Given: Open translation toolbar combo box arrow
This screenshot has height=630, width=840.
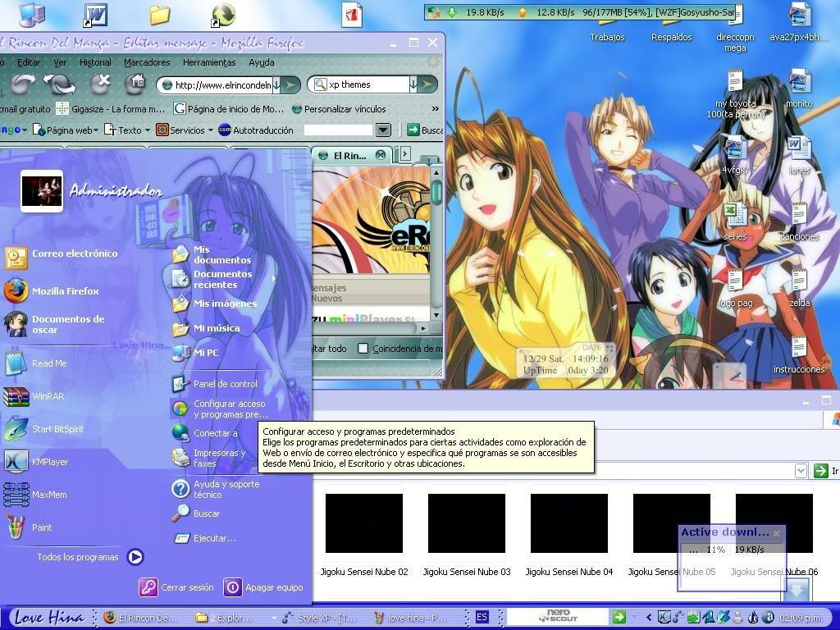Looking at the screenshot, I should [383, 130].
